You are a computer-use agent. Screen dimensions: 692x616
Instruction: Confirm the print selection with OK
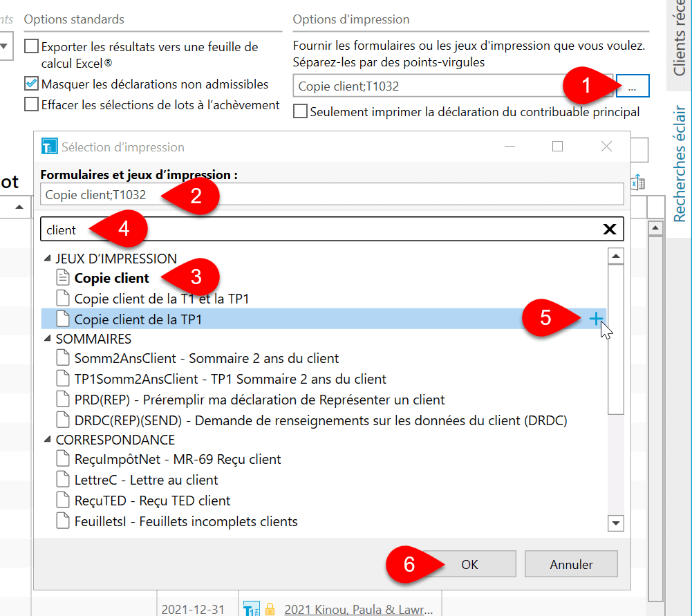tap(469, 564)
